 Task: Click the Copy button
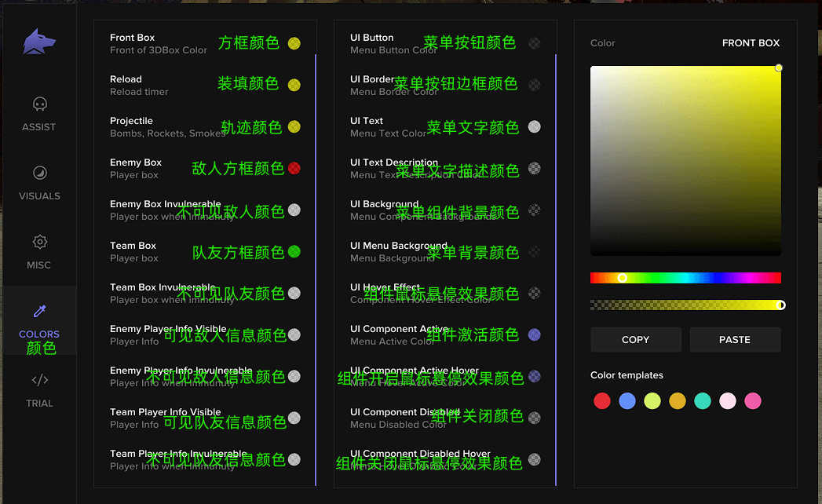(635, 340)
